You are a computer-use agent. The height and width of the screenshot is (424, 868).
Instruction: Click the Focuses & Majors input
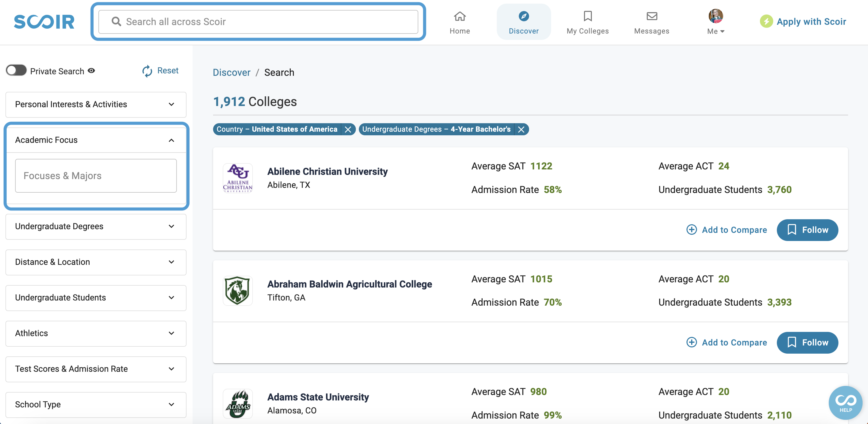[96, 176]
